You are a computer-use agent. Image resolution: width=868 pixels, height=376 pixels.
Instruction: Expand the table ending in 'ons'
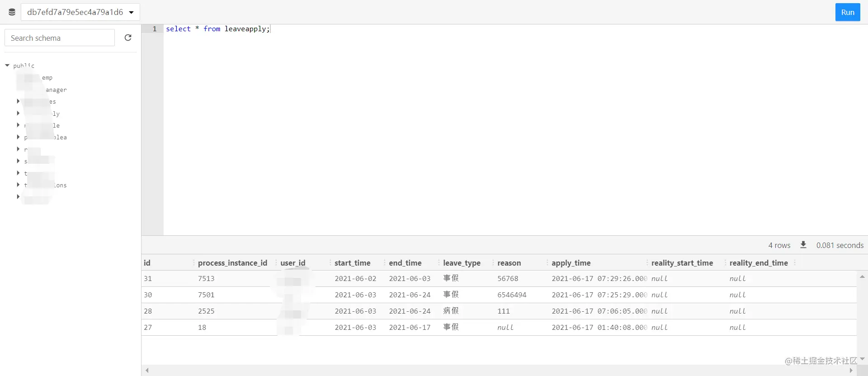coord(18,185)
